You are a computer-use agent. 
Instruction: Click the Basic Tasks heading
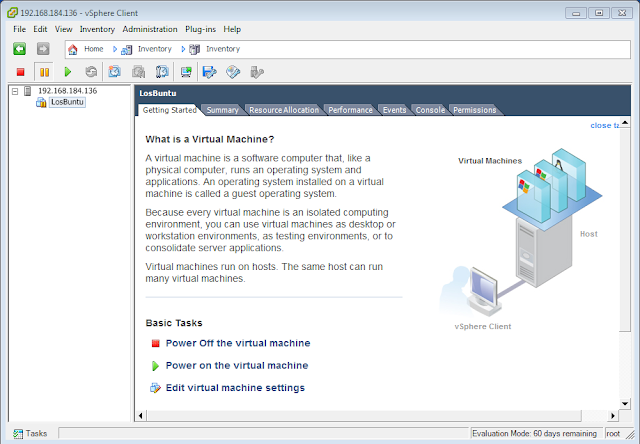coord(174,323)
